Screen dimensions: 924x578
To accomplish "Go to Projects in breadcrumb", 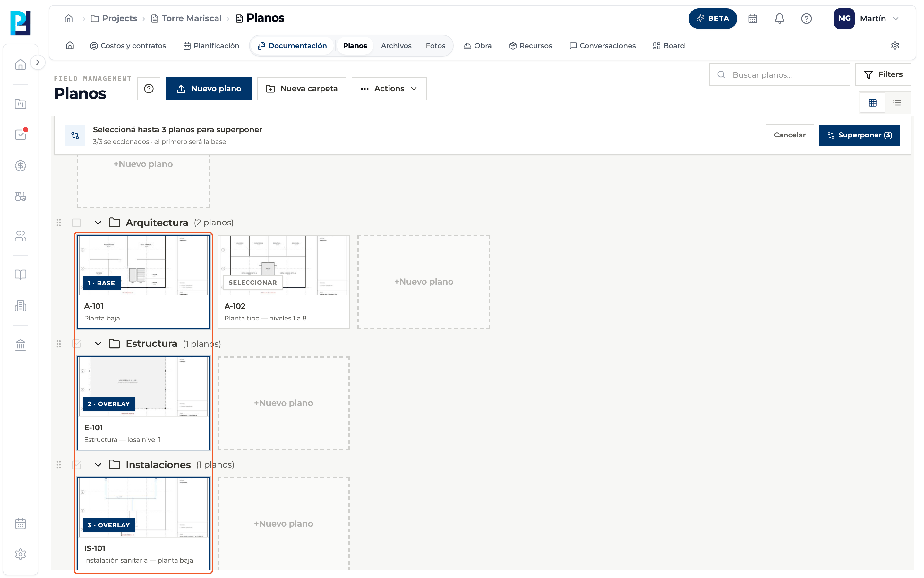I will point(114,18).
